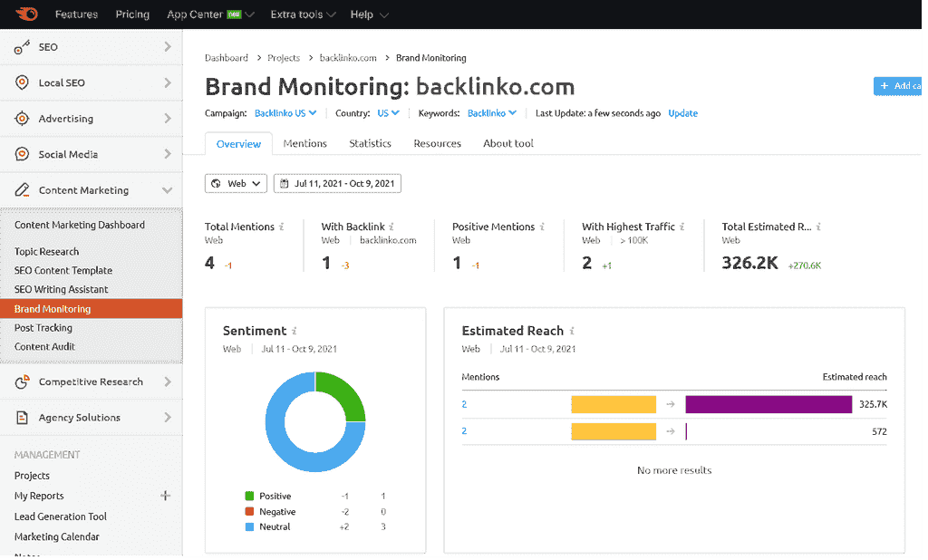Expand the SEO sidebar section
This screenshot has height=560, width=928.
(168, 47)
